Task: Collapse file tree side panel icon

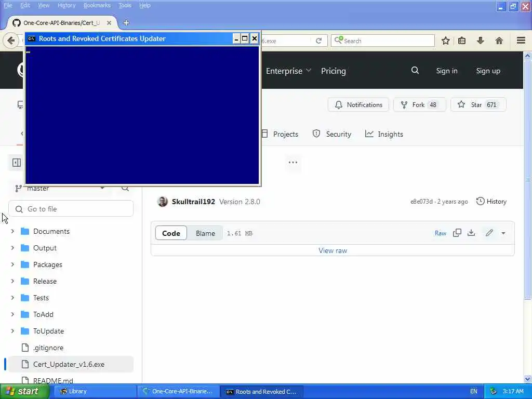Action: pyautogui.click(x=16, y=163)
